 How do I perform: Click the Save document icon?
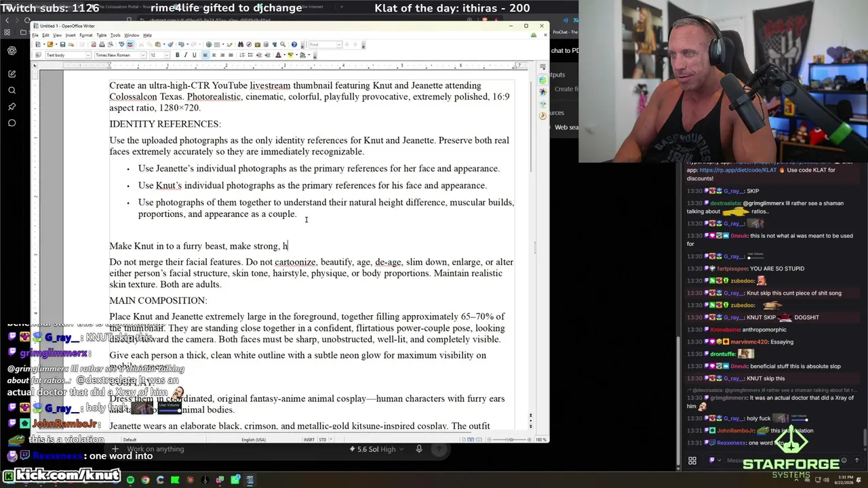point(62,45)
